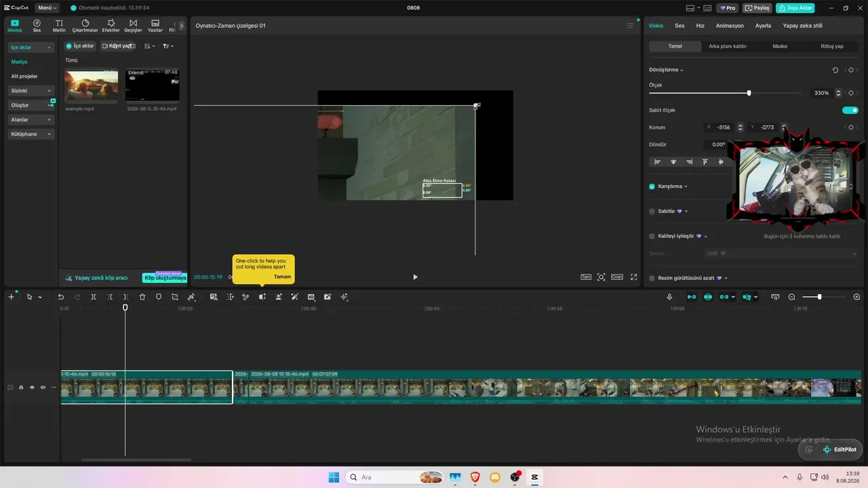This screenshot has width=868, height=488.
Task: Open the Çıkartmalar stickers panel
Action: [x=85, y=25]
